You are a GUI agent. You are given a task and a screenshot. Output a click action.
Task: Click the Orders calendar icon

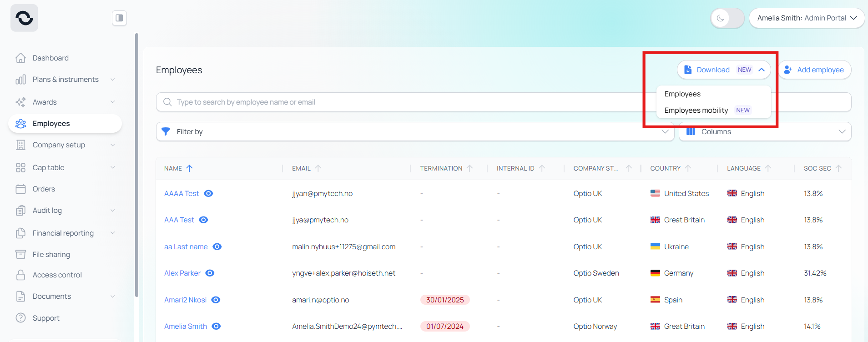(x=20, y=189)
